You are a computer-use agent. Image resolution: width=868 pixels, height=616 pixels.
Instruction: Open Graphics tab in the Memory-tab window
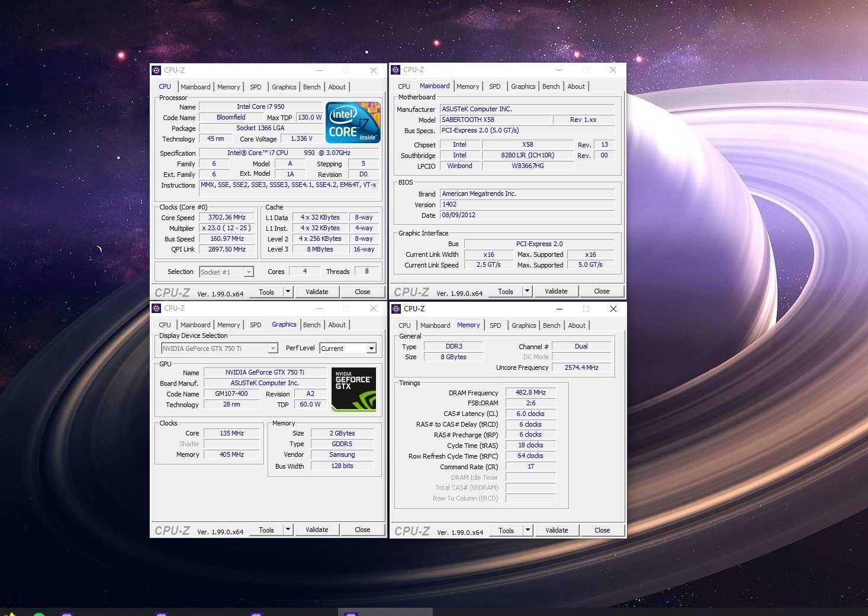[x=524, y=325]
